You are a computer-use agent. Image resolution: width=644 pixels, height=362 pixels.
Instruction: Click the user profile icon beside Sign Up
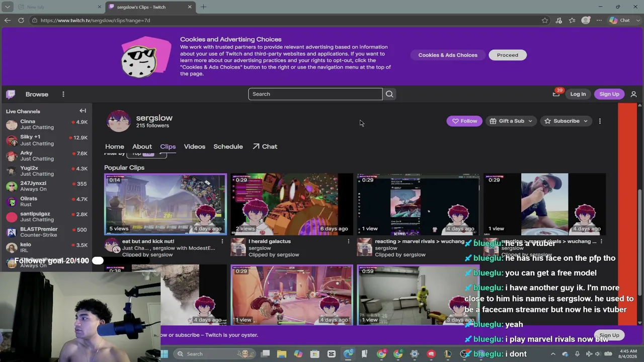633,94
